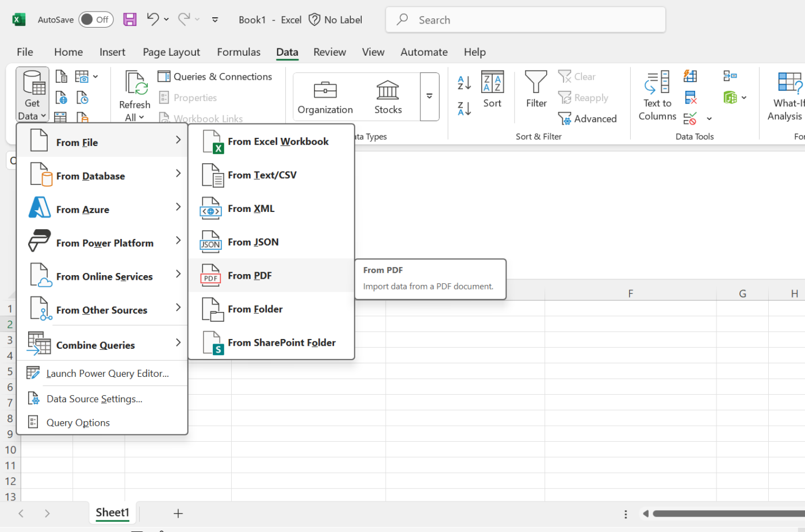Open Queries & Connections pane
The height and width of the screenshot is (532, 805).
click(x=215, y=76)
